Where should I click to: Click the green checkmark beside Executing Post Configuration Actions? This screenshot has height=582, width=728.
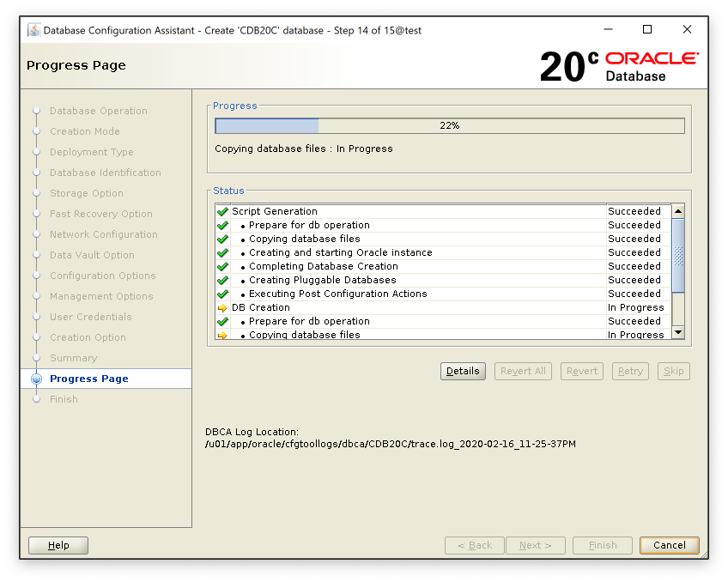(222, 294)
